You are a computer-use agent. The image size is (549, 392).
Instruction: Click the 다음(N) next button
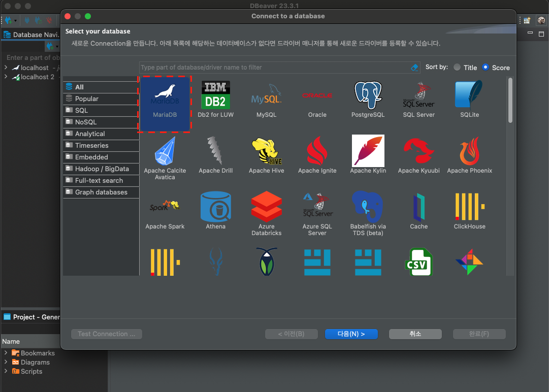click(x=351, y=334)
